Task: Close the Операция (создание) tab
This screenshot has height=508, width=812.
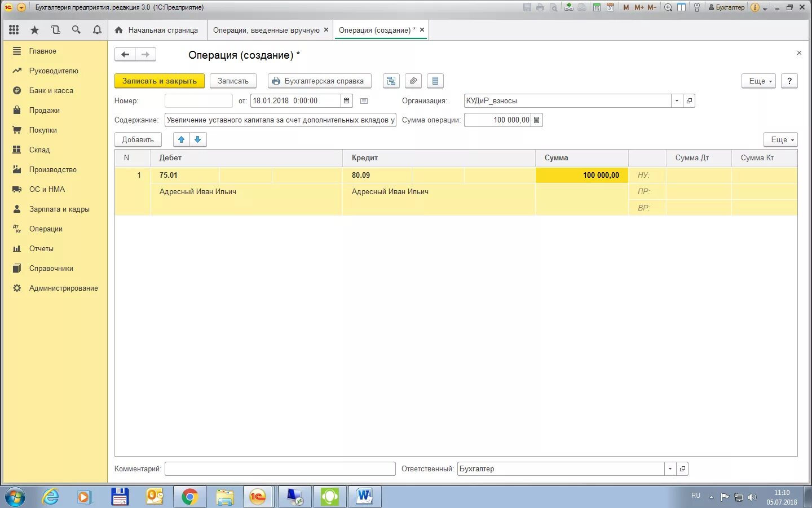Action: (x=422, y=30)
